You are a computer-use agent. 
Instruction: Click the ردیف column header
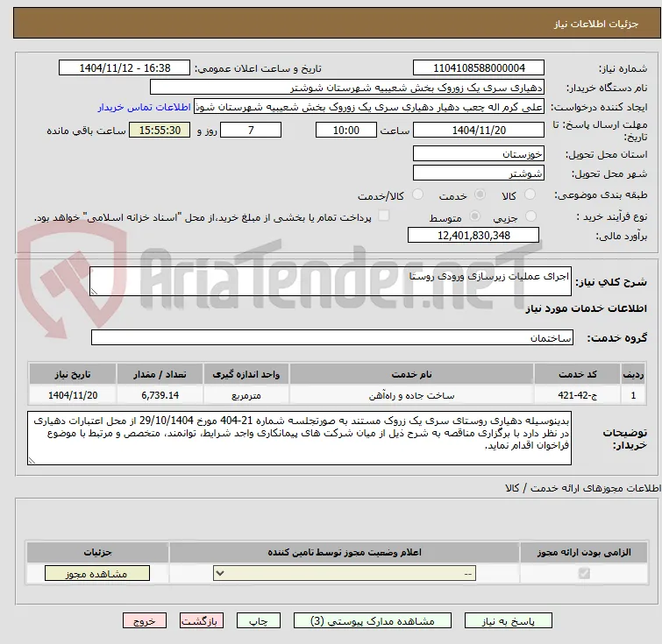pyautogui.click(x=633, y=374)
